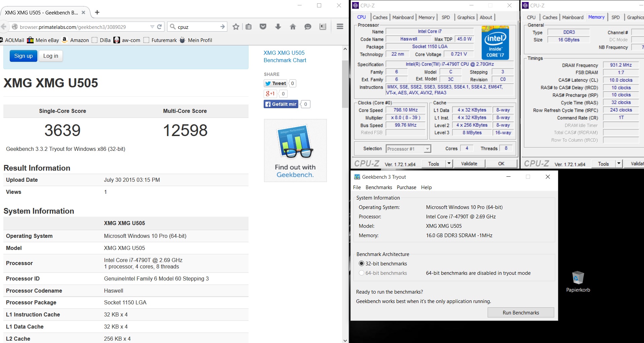Open the bookmarks list icon in toolbar
This screenshot has width=644, height=343.
point(249,27)
